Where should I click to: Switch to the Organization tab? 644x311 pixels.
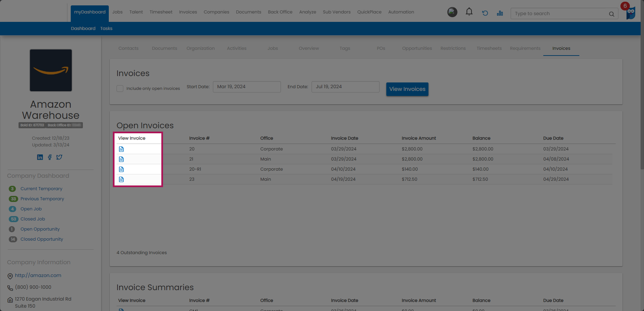(x=200, y=48)
